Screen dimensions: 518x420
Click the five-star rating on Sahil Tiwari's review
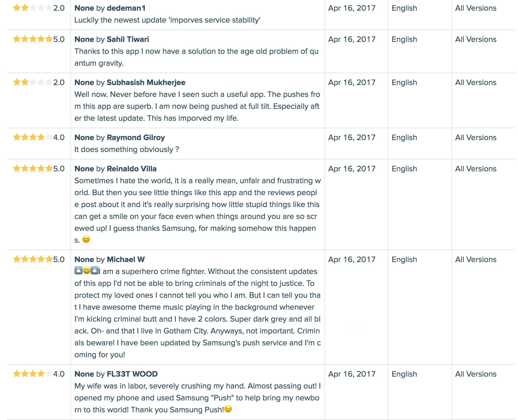32,39
